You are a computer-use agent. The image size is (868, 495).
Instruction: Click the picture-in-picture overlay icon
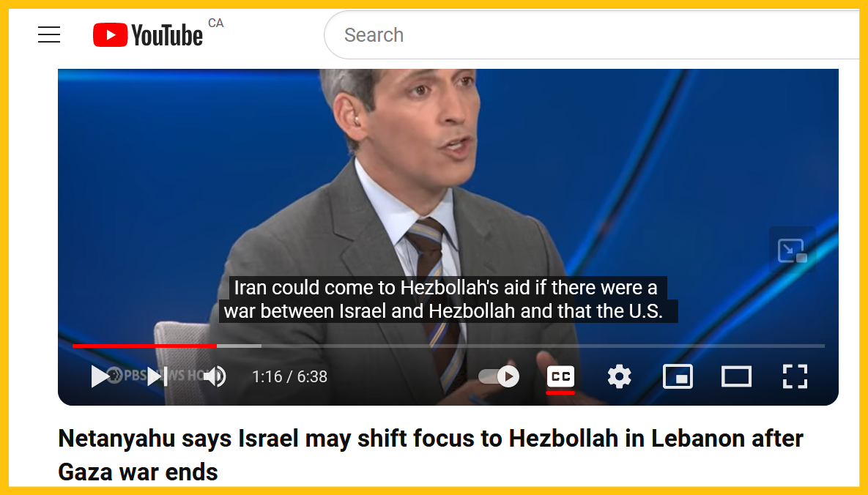click(x=792, y=250)
